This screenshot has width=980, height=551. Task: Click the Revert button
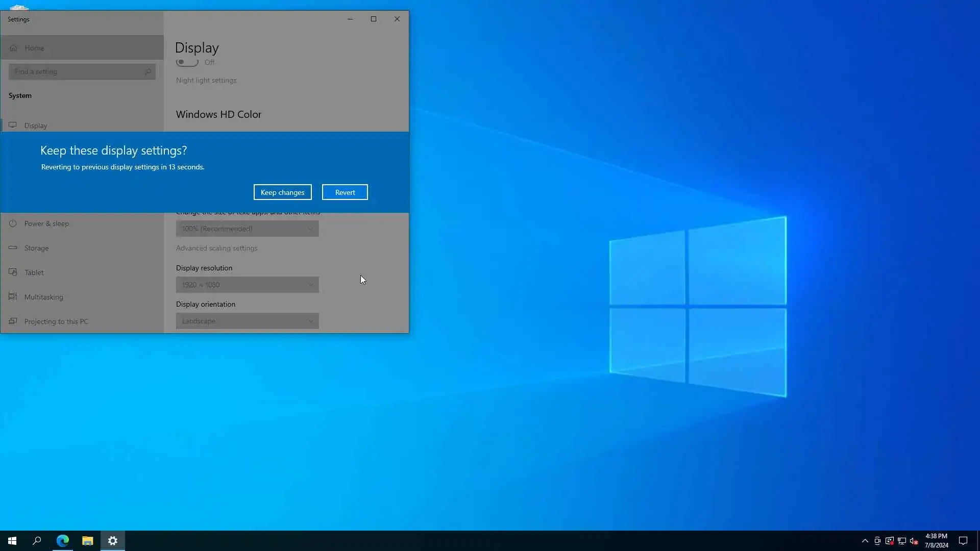tap(345, 192)
